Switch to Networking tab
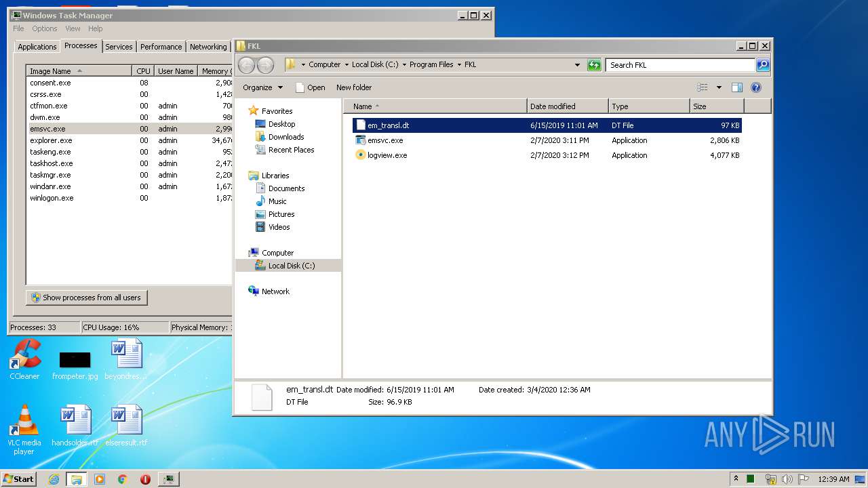The image size is (868, 488). point(208,47)
